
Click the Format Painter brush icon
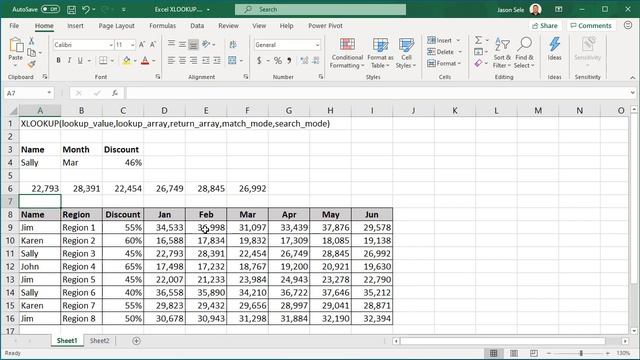click(x=31, y=64)
